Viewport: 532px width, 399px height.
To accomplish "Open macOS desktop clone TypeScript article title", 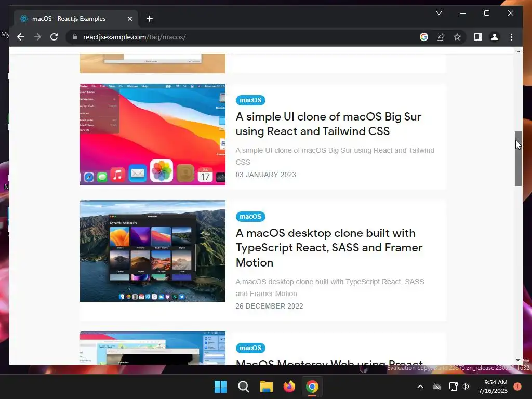I will [329, 248].
